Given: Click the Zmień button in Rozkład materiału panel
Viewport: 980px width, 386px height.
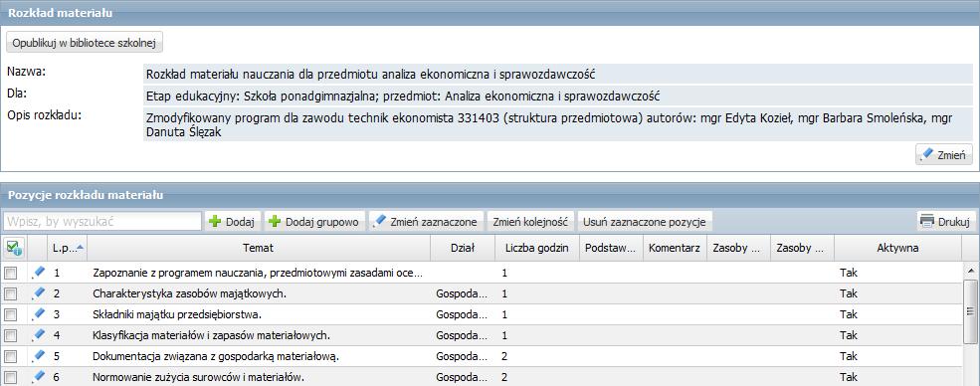Looking at the screenshot, I should (x=944, y=154).
